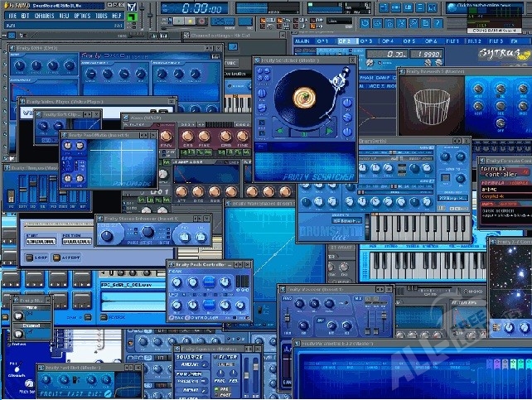Select the MAIN tab in Sytrus
Viewport: 532px width, 400px height.
[x=302, y=41]
